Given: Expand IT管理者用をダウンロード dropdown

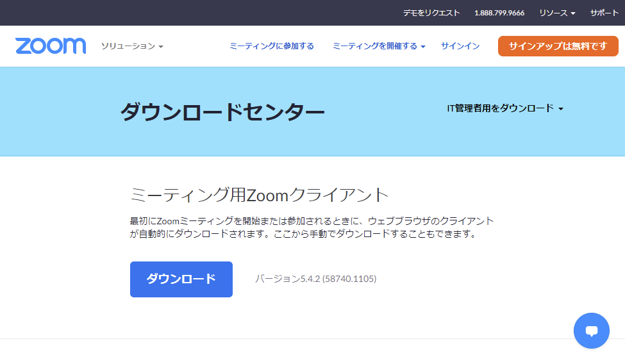Looking at the screenshot, I should pyautogui.click(x=505, y=108).
